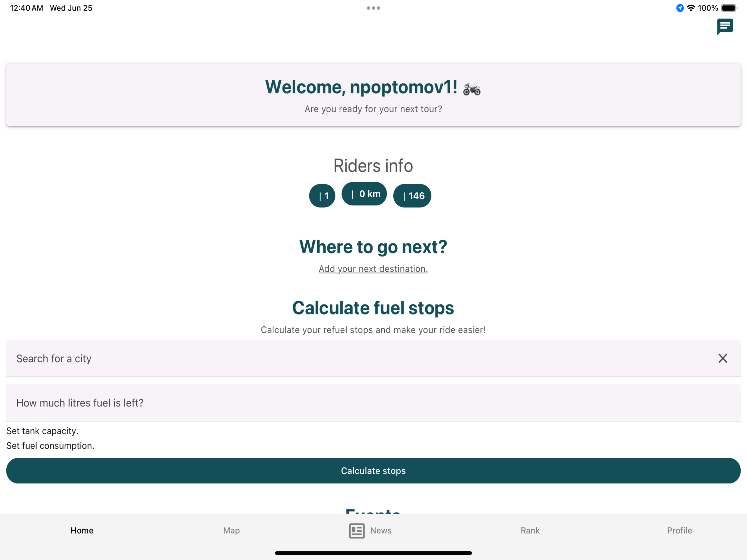Clear the city search with X icon

(x=723, y=358)
